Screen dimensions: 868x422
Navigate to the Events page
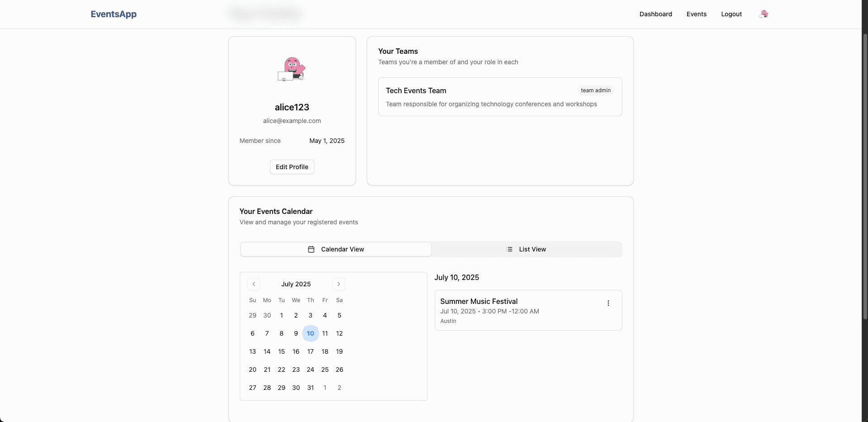click(x=696, y=14)
